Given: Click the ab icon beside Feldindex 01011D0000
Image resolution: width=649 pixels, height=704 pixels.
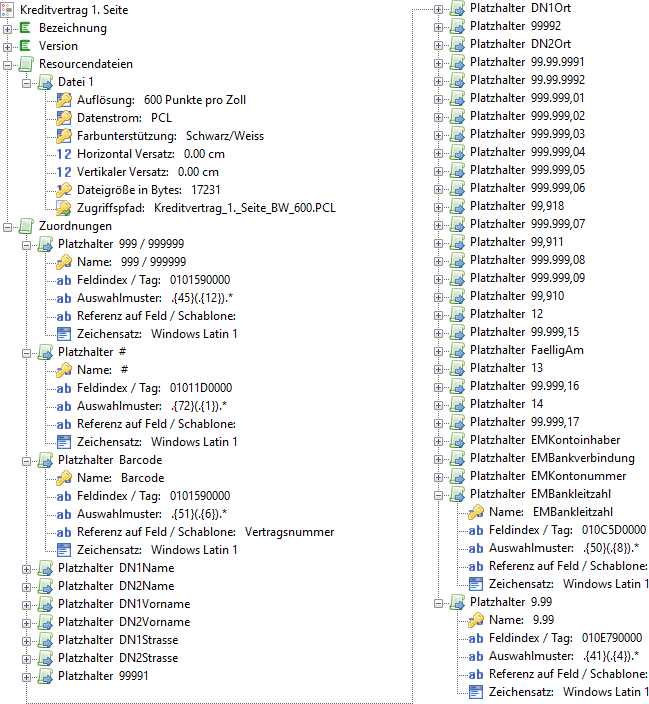Looking at the screenshot, I should click(x=64, y=388).
